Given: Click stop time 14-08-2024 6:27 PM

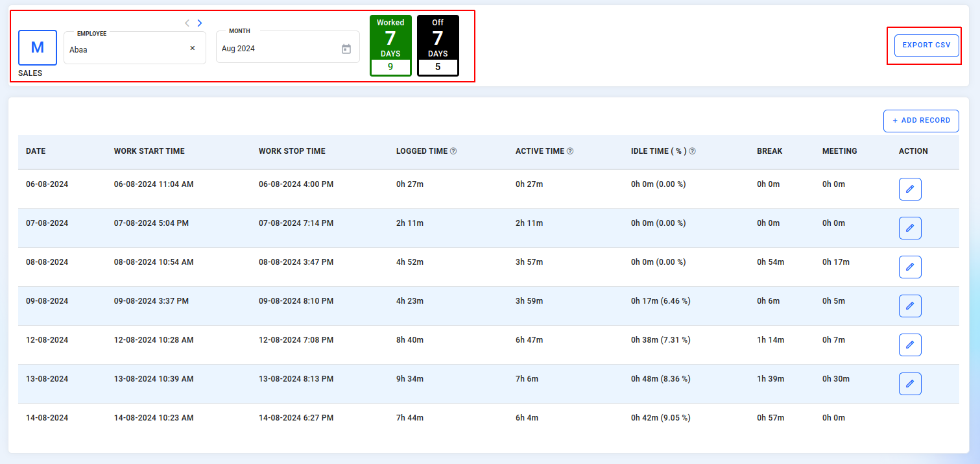Looking at the screenshot, I should [x=296, y=418].
